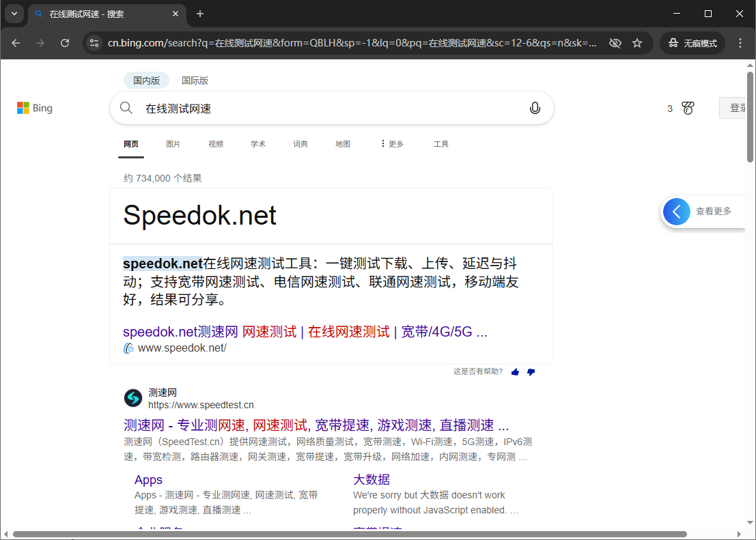Start voice search with the microphone icon
The width and height of the screenshot is (756, 540).
pyautogui.click(x=535, y=107)
